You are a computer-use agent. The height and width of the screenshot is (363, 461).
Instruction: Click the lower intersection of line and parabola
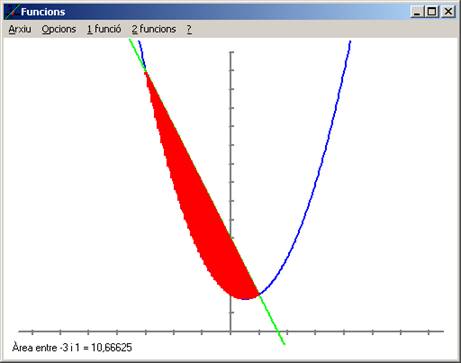pyautogui.click(x=259, y=294)
